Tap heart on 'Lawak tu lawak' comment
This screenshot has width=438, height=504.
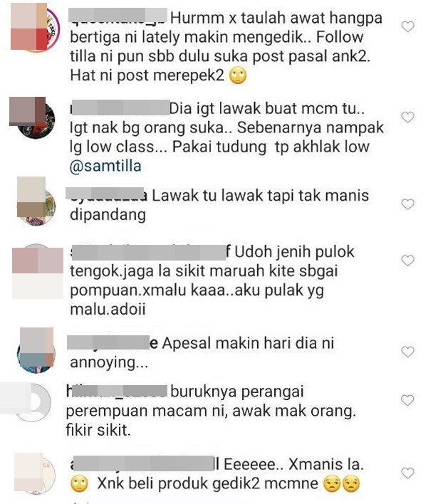click(408, 204)
